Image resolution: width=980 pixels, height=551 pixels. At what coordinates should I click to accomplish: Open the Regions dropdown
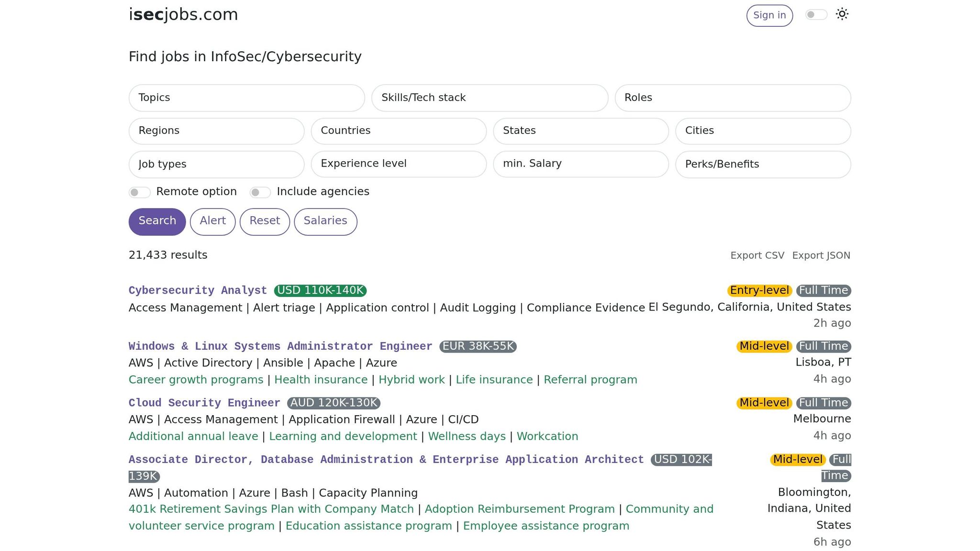pos(217,131)
